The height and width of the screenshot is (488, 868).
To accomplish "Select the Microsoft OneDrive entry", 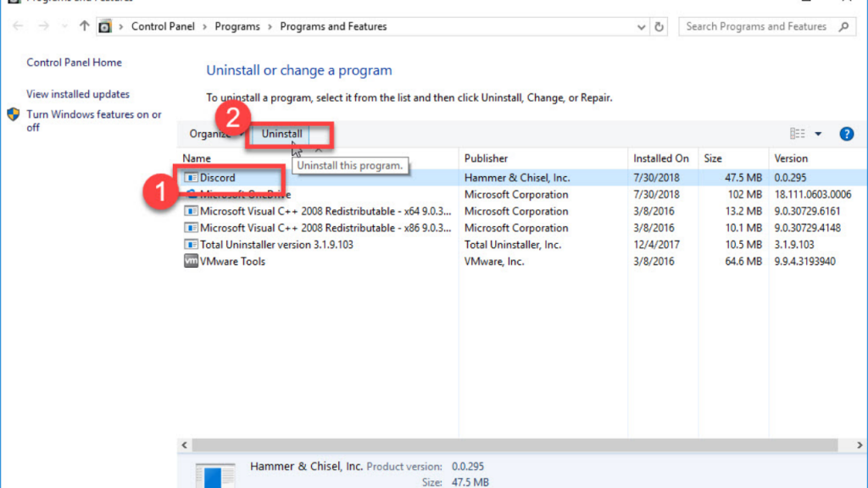I will (245, 194).
